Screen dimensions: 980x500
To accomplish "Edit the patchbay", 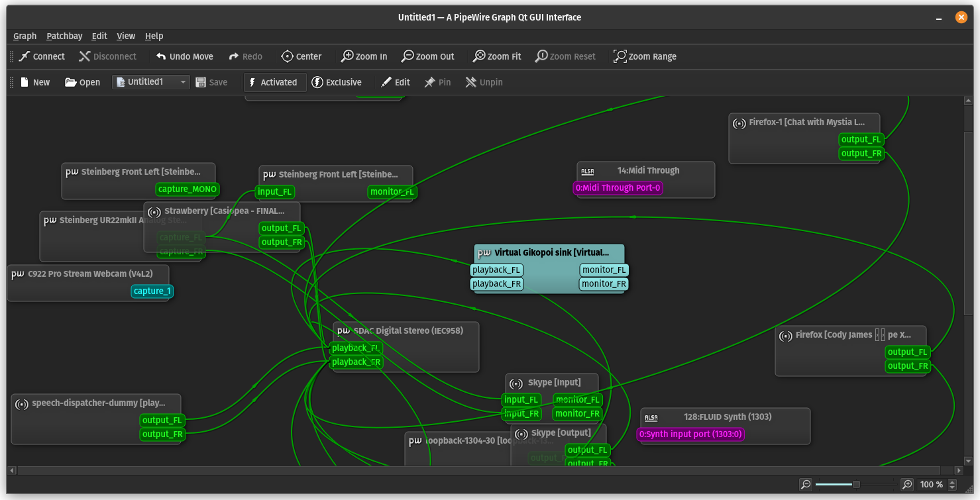I will pos(396,82).
